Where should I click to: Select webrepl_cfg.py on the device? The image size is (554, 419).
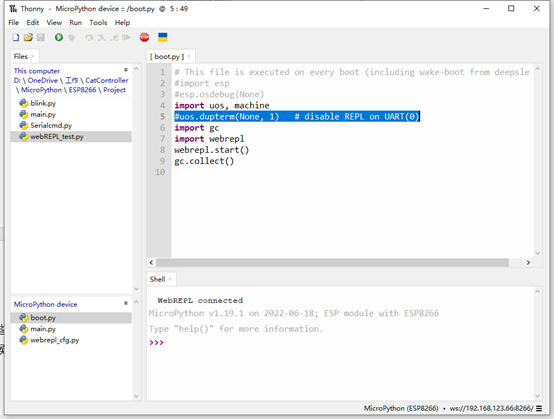click(54, 340)
